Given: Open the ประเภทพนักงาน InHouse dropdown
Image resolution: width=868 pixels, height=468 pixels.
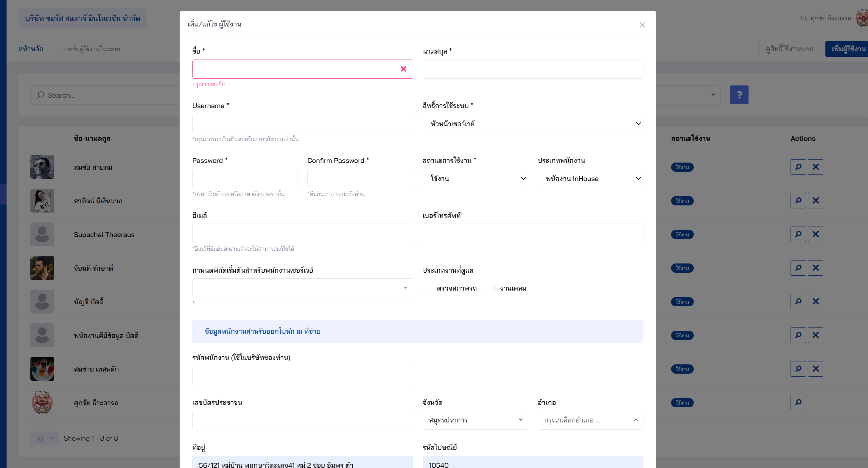Looking at the screenshot, I should click(590, 178).
